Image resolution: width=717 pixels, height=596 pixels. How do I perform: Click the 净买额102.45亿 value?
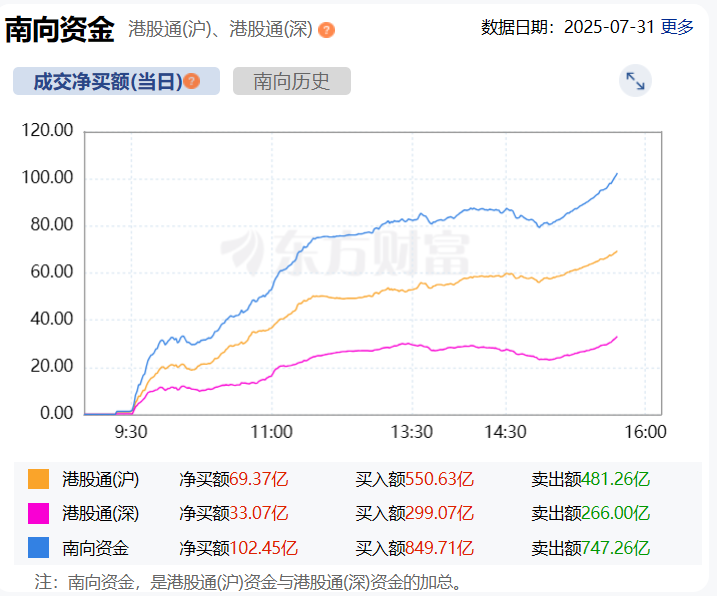click(x=238, y=548)
